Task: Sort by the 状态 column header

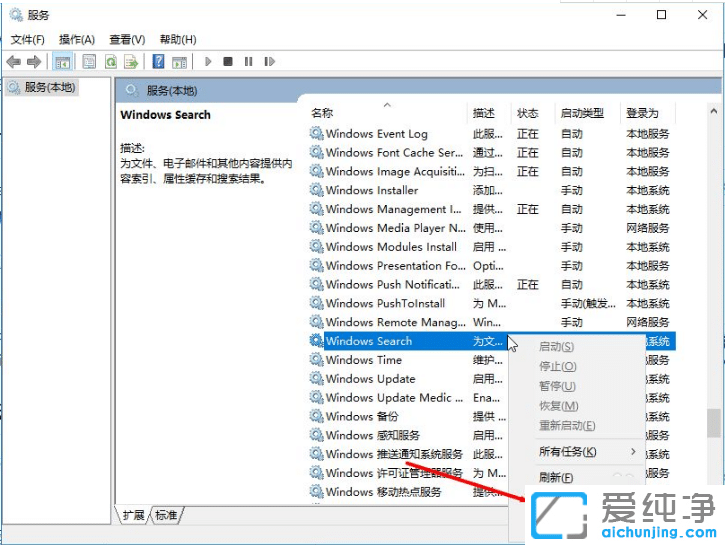Action: [528, 113]
